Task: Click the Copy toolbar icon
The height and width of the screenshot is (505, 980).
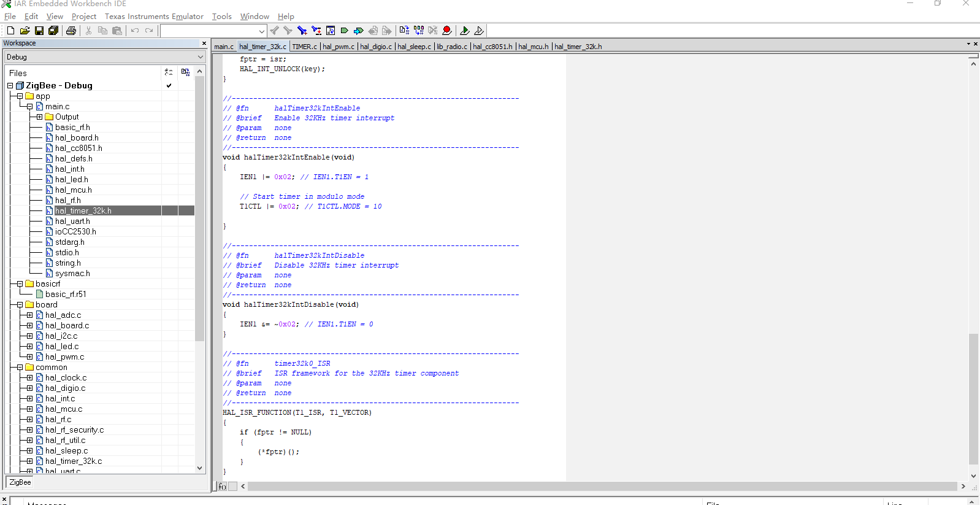Action: [x=102, y=31]
